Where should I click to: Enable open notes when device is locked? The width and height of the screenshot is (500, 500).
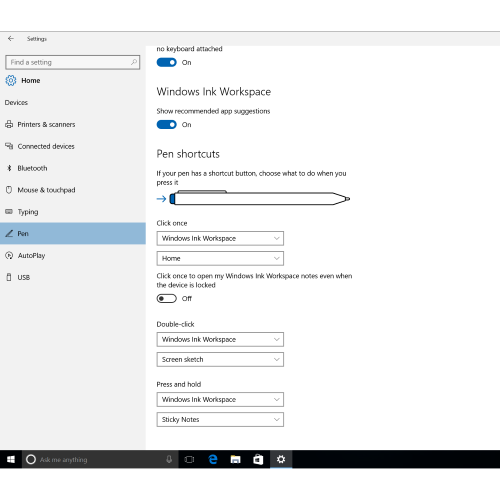[167, 298]
